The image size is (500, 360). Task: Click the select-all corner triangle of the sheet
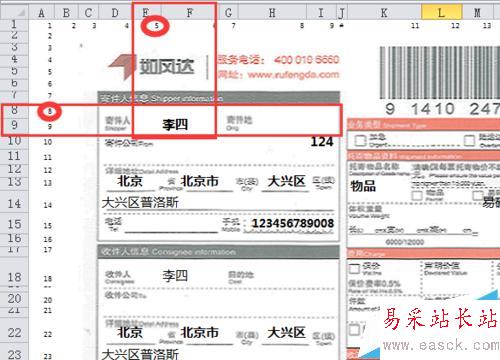click(x=15, y=13)
